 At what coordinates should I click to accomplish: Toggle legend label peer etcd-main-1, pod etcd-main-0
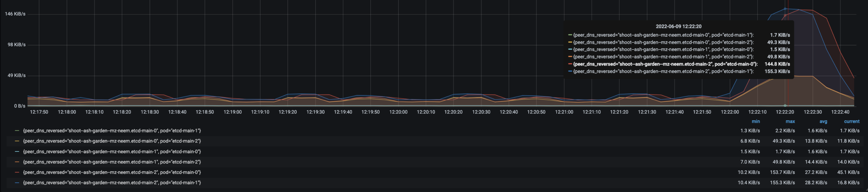point(112,151)
